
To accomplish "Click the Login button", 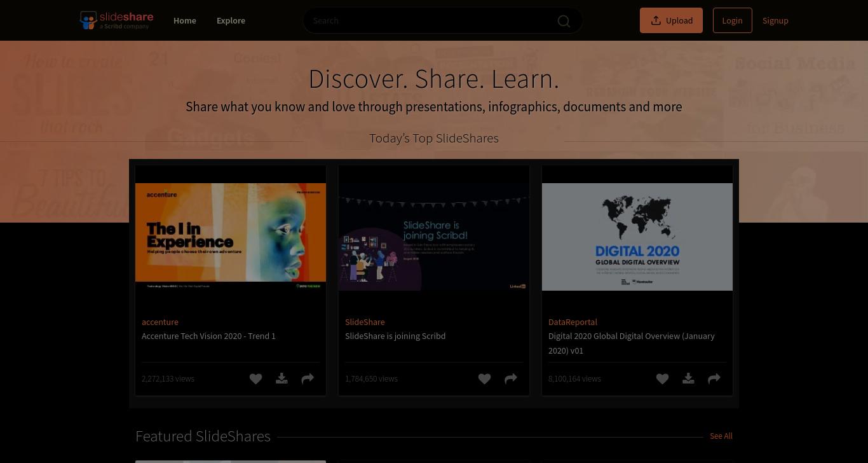I will point(732,20).
